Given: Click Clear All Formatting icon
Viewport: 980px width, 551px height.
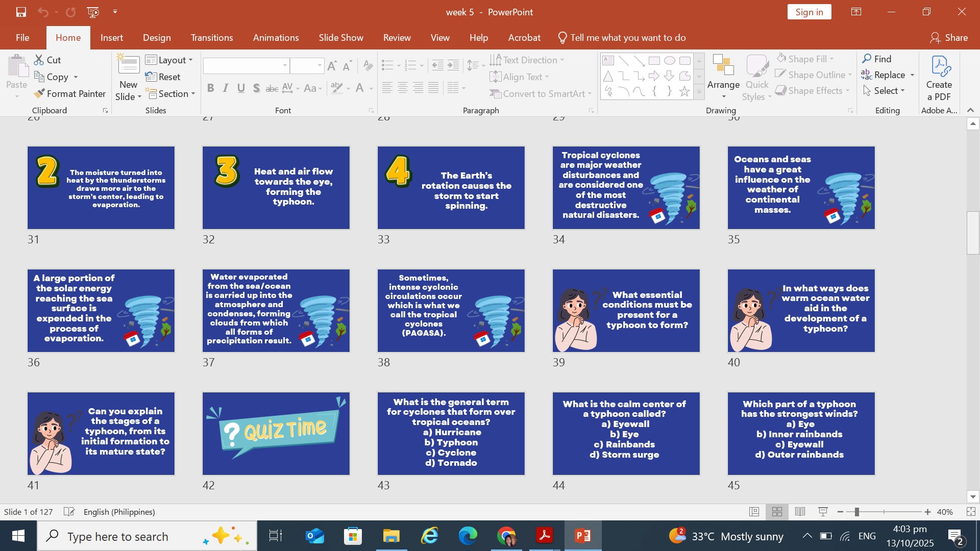Looking at the screenshot, I should 367,65.
